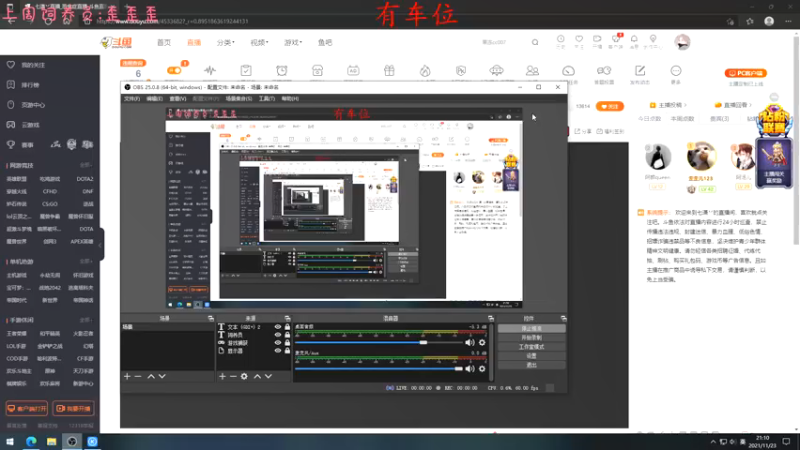Expand the 游戏 dropdown in Douyu navigation
800x450 pixels.
(x=293, y=42)
